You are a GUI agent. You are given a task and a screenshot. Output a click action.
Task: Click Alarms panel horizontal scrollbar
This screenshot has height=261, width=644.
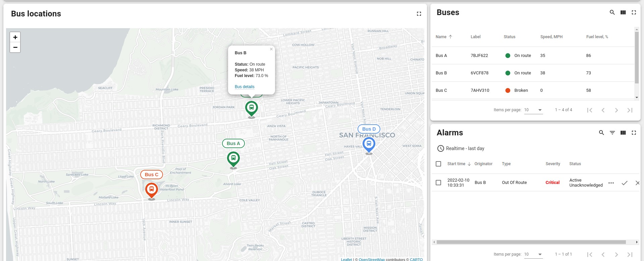[531, 242]
